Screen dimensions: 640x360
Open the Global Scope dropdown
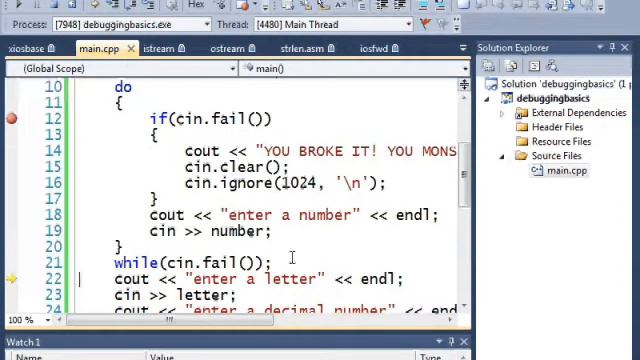121,69
